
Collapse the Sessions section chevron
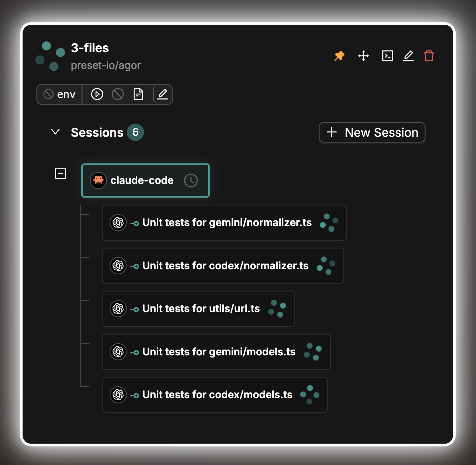pos(55,132)
